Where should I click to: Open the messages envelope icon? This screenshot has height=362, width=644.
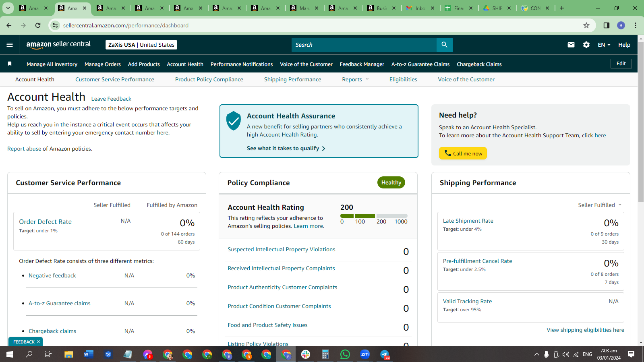tap(571, 45)
